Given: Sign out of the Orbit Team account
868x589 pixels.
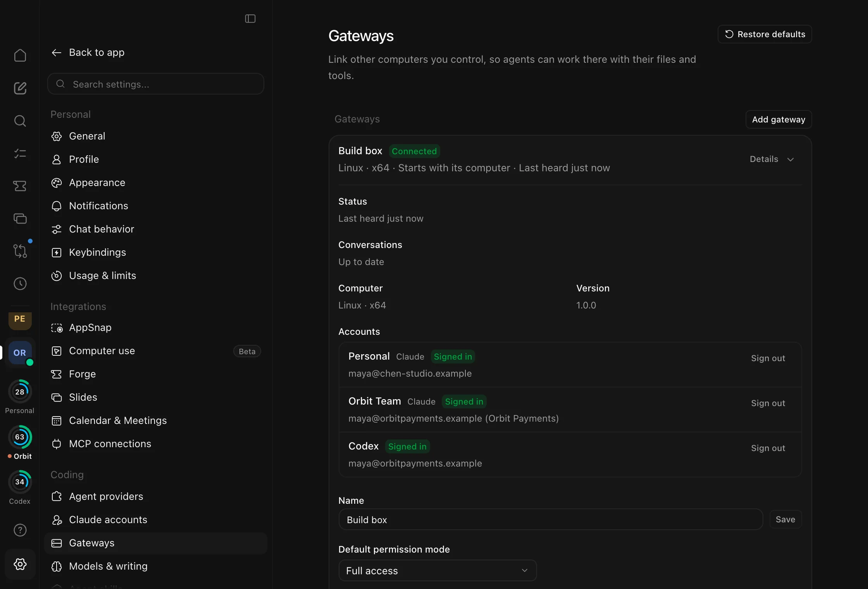Looking at the screenshot, I should point(768,403).
